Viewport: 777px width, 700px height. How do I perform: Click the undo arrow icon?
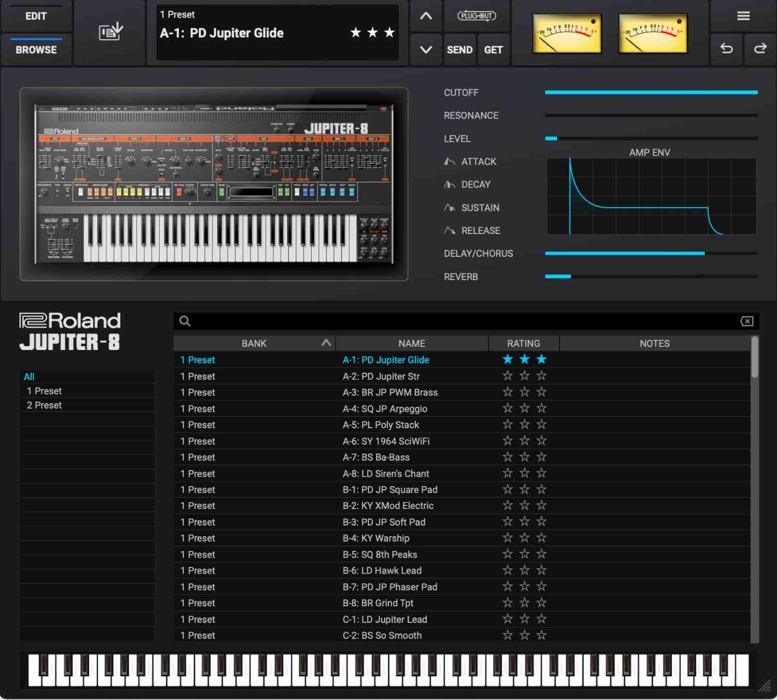click(x=726, y=49)
